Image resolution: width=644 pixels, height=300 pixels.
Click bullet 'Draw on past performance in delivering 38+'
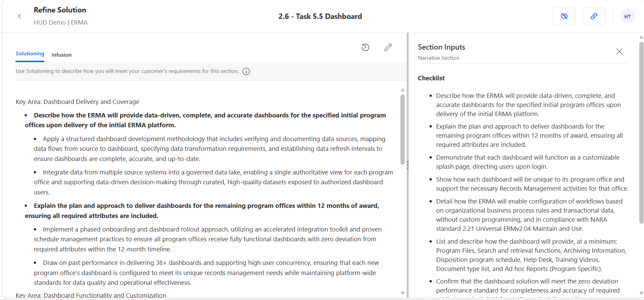(206, 273)
